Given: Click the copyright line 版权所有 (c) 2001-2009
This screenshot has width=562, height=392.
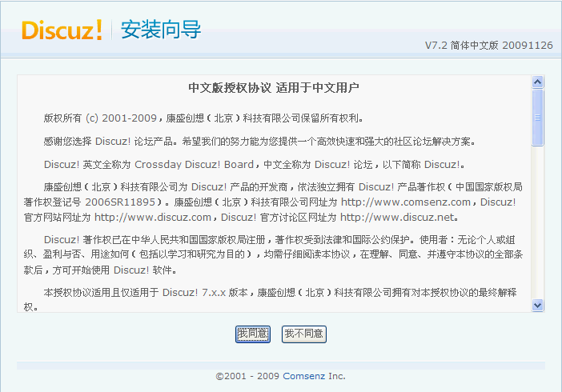Looking at the screenshot, I should coord(100,118).
